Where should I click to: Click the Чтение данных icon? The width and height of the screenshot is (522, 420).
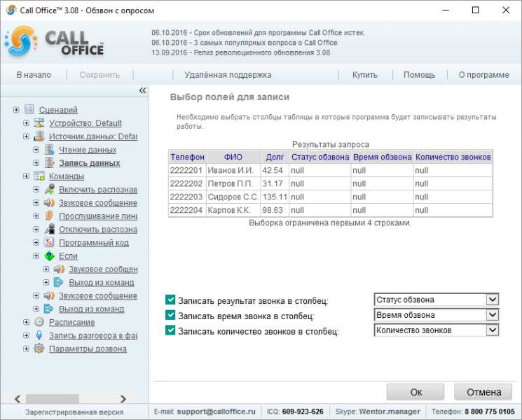pos(49,150)
